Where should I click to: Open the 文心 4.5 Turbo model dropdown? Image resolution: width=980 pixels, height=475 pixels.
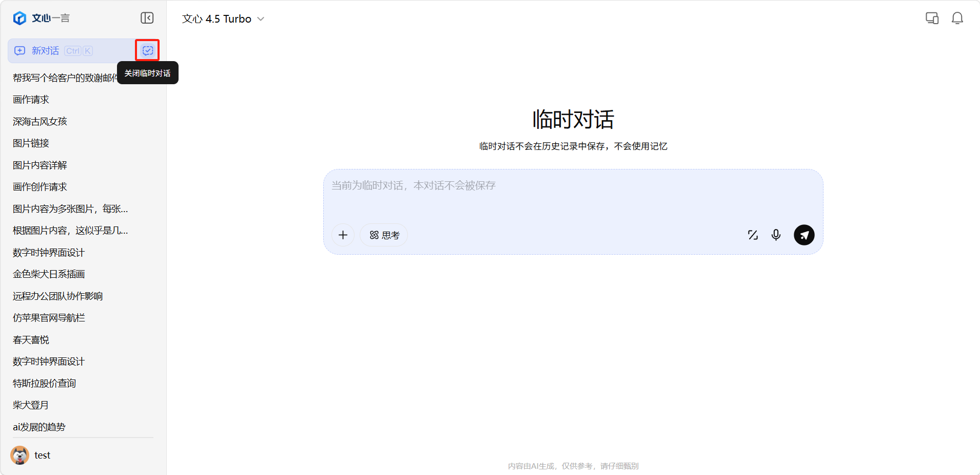click(x=223, y=19)
